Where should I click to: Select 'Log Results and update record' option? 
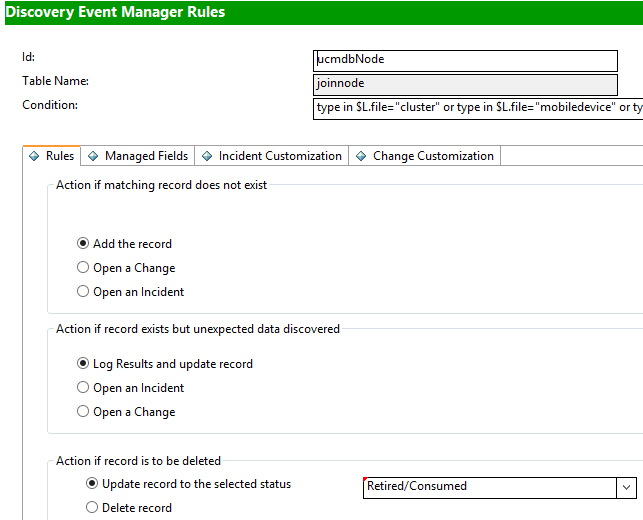point(84,364)
